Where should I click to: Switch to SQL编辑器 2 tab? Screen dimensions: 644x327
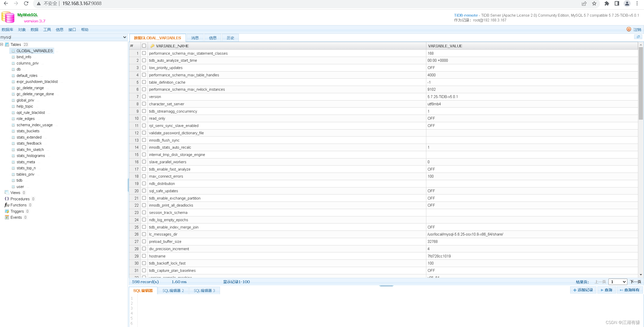tap(173, 290)
